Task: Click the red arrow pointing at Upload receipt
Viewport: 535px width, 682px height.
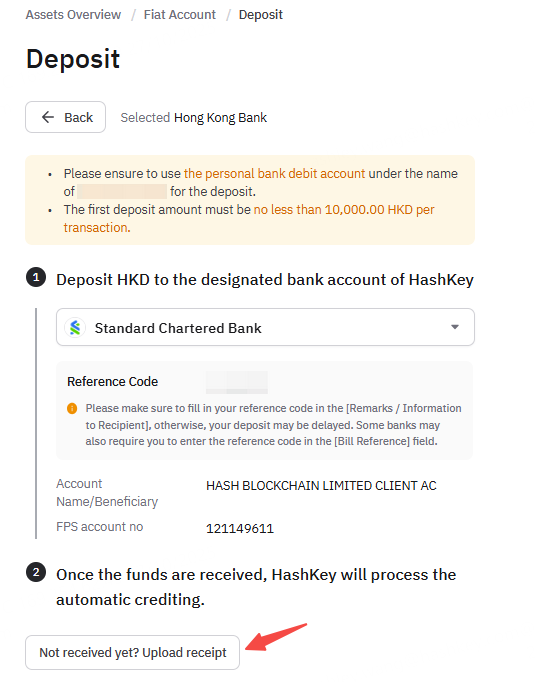Action: [x=276, y=637]
